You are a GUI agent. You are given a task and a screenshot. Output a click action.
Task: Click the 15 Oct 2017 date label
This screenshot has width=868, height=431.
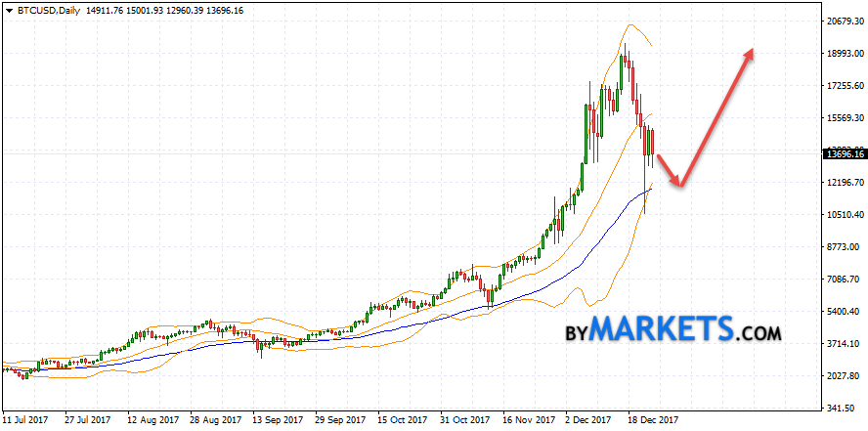coord(403,418)
